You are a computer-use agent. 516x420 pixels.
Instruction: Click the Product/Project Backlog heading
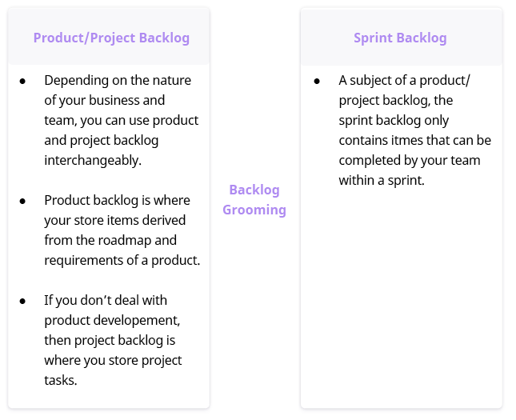click(111, 38)
